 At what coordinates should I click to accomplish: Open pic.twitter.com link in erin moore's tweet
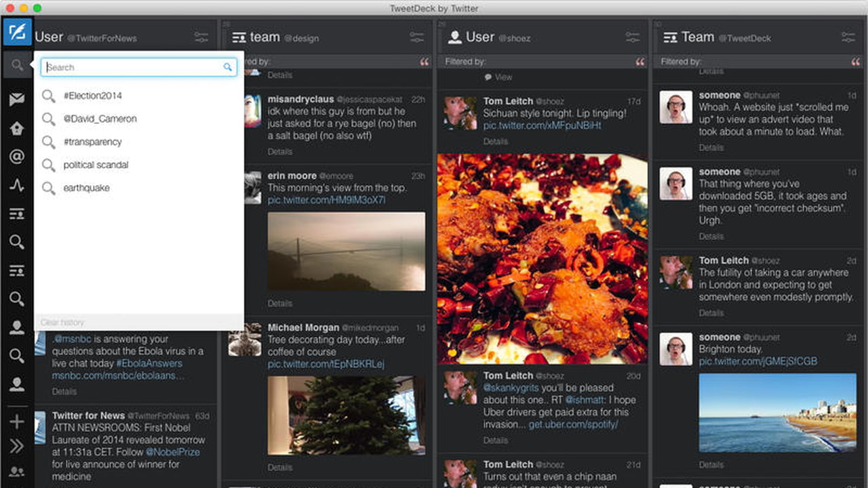click(327, 200)
